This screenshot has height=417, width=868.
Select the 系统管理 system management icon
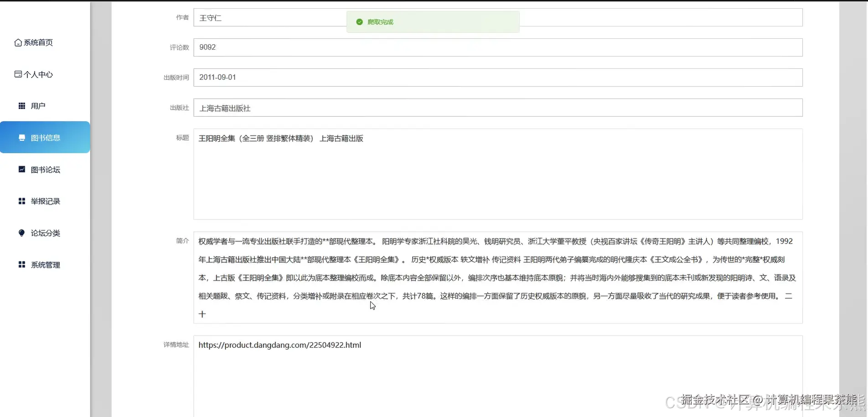[21, 264]
